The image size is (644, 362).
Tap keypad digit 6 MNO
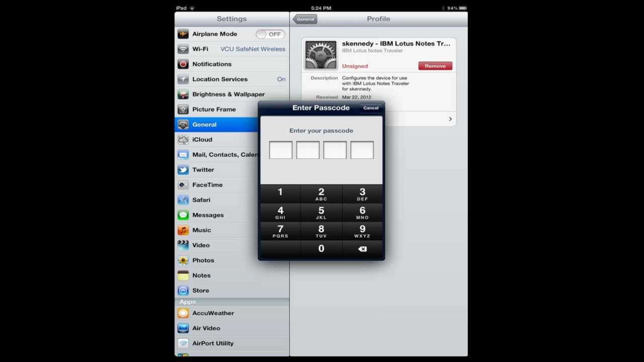pos(362,213)
